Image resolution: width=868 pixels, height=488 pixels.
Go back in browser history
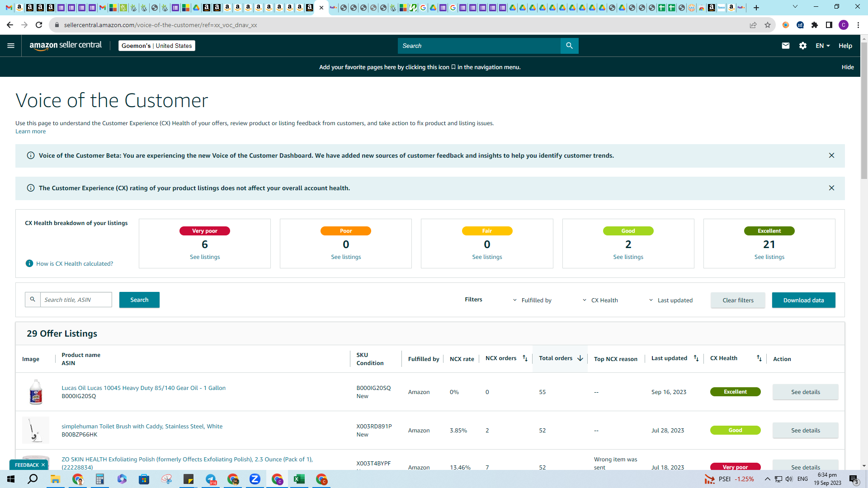[10, 25]
